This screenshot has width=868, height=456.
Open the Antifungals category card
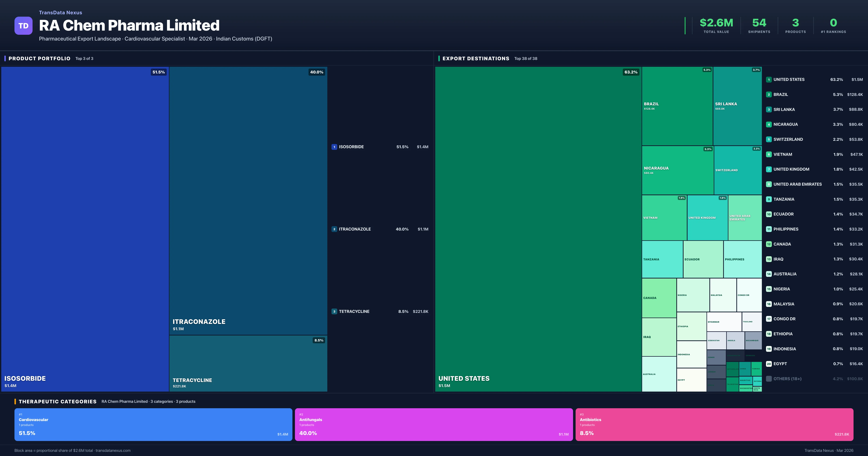coord(434,424)
